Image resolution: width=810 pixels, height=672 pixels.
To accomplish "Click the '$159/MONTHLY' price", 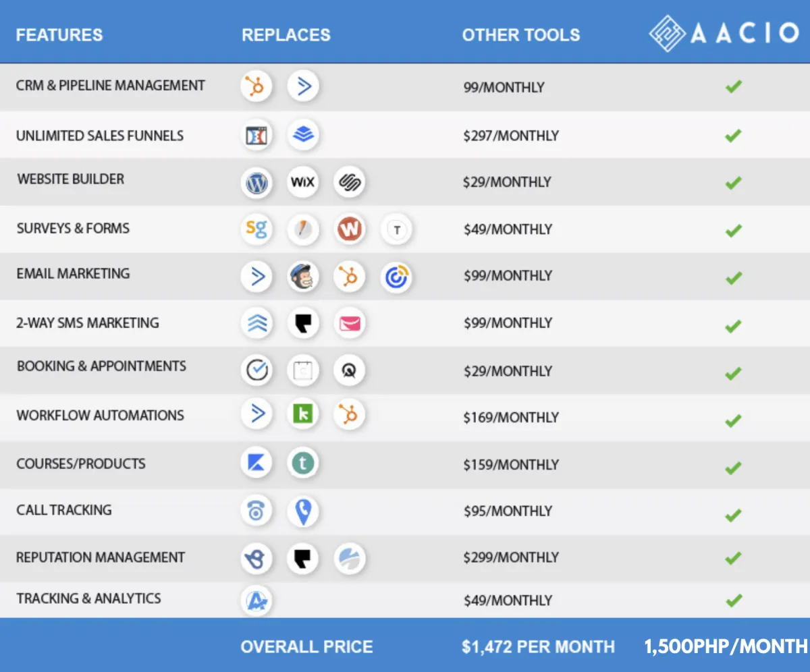I will (x=511, y=465).
